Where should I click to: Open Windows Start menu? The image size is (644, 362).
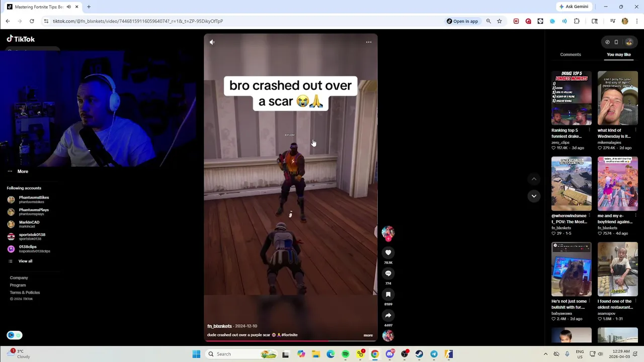[196, 354]
